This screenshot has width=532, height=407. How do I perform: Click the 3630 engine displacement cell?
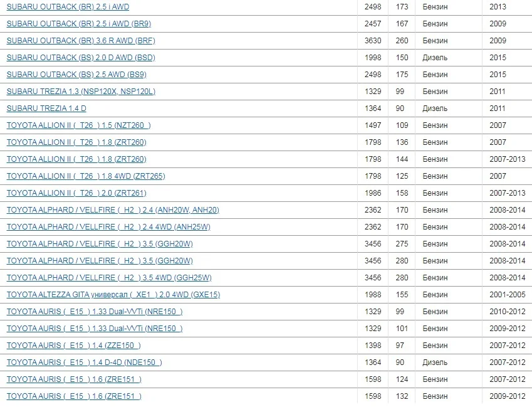[373, 41]
